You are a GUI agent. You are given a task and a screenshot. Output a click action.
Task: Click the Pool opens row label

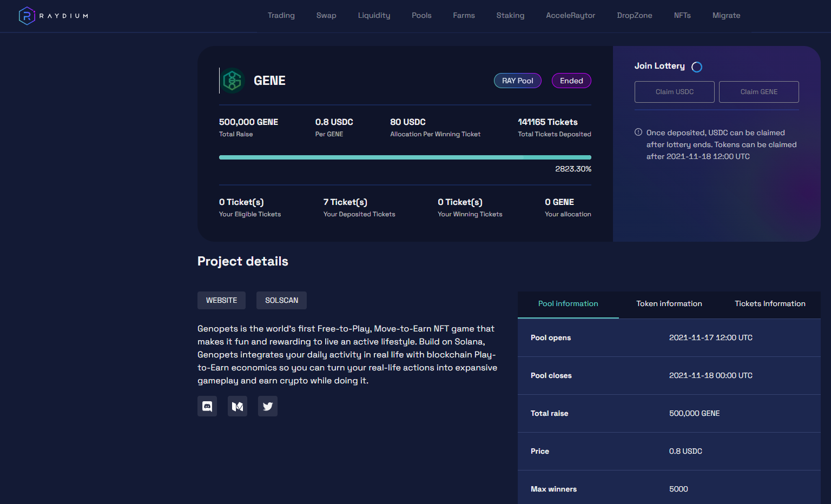point(551,337)
